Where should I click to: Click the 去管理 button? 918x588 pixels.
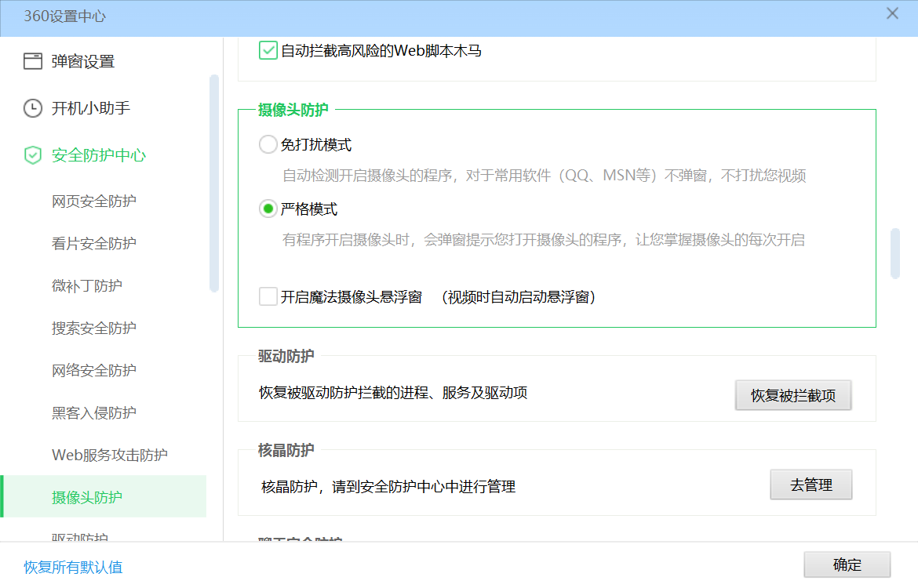coord(811,485)
